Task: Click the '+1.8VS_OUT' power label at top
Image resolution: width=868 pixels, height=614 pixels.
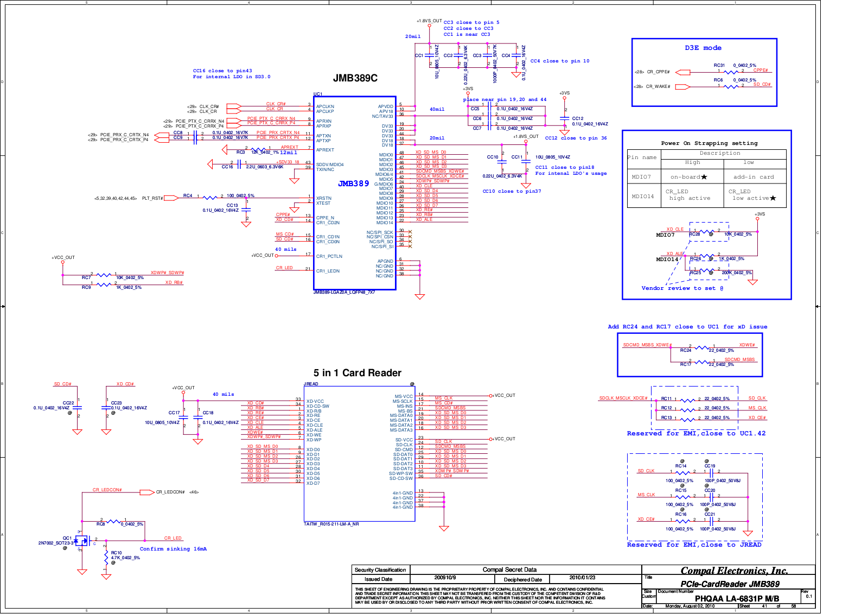Action: coord(429,21)
